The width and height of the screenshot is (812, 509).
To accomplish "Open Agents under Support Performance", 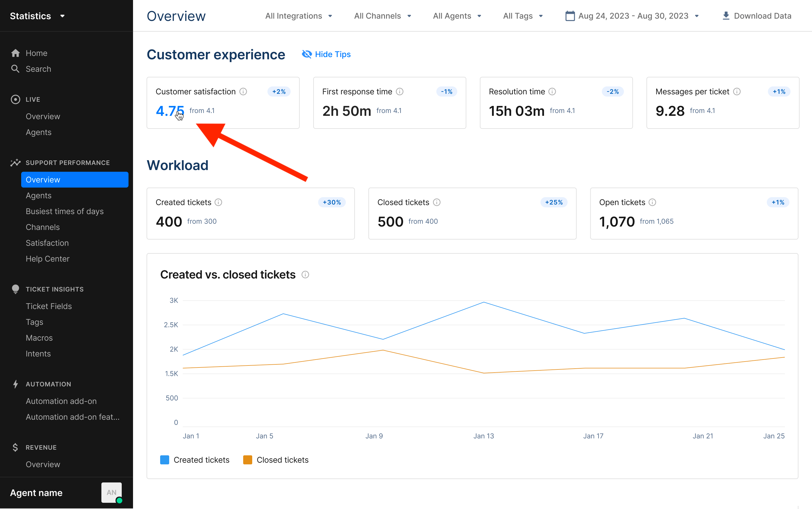I will (39, 195).
